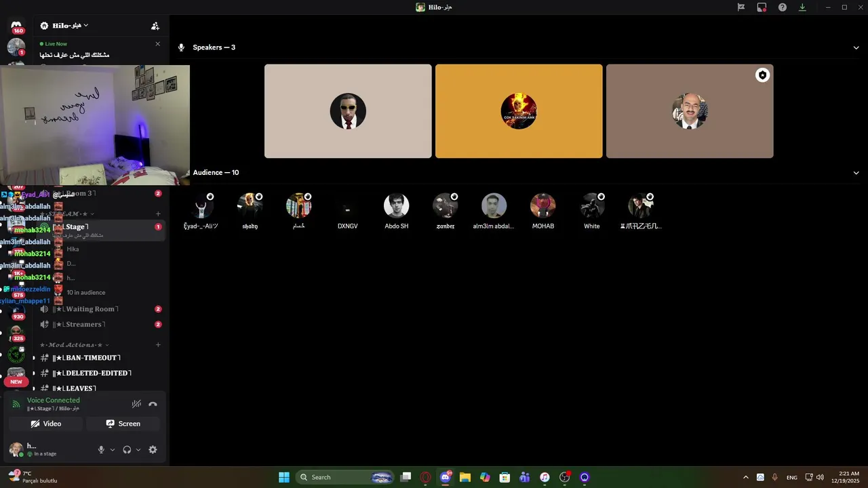The height and width of the screenshot is (488, 868).
Task: Open Apple Music icon in taskbar
Action: [x=545, y=477]
